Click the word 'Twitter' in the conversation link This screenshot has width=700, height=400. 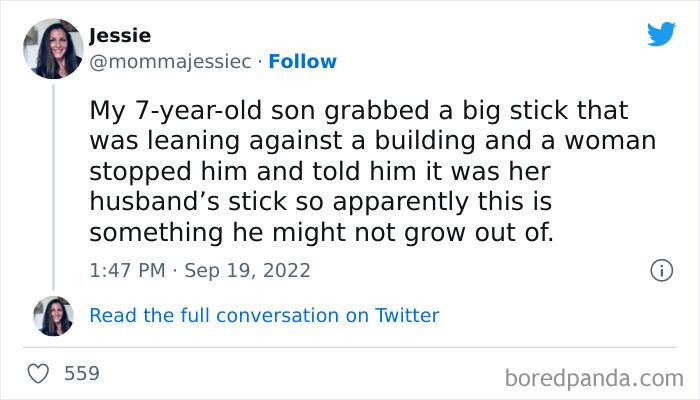click(406, 316)
